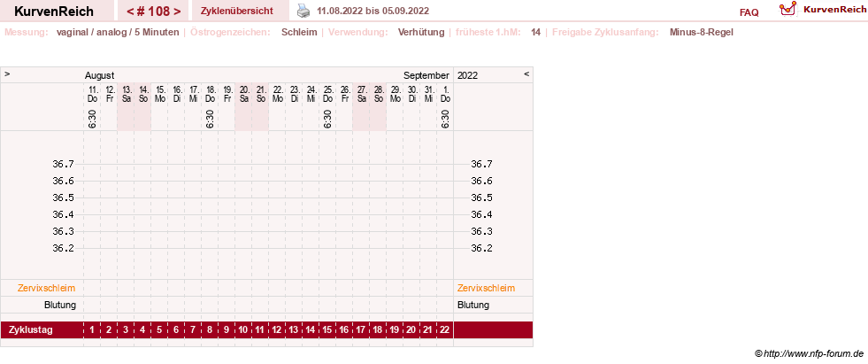Select the left Zervixschleim row label
868x364 pixels.
[47, 288]
